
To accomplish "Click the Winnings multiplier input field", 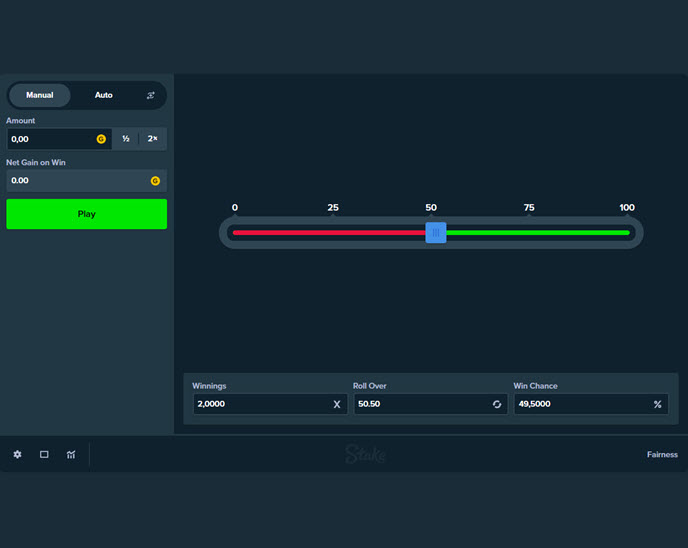I will pos(260,404).
